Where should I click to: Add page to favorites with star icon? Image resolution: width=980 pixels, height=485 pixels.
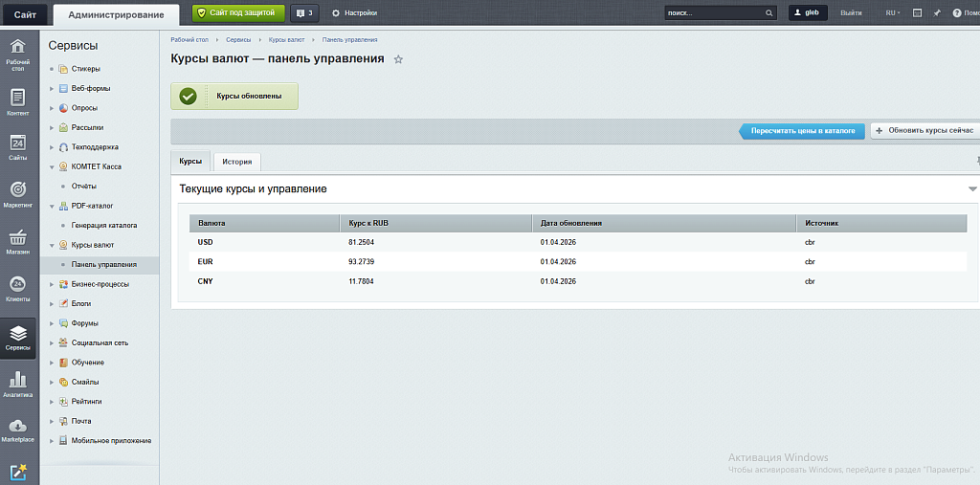tap(398, 59)
